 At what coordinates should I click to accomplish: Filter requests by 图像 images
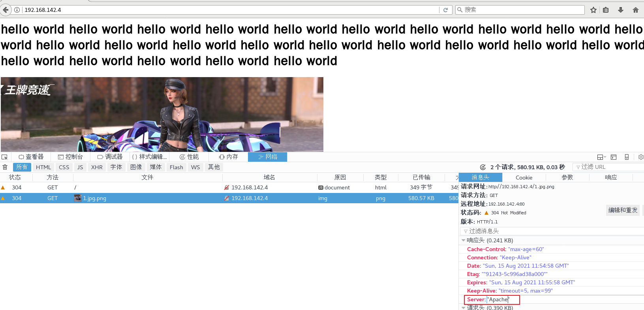(136, 167)
